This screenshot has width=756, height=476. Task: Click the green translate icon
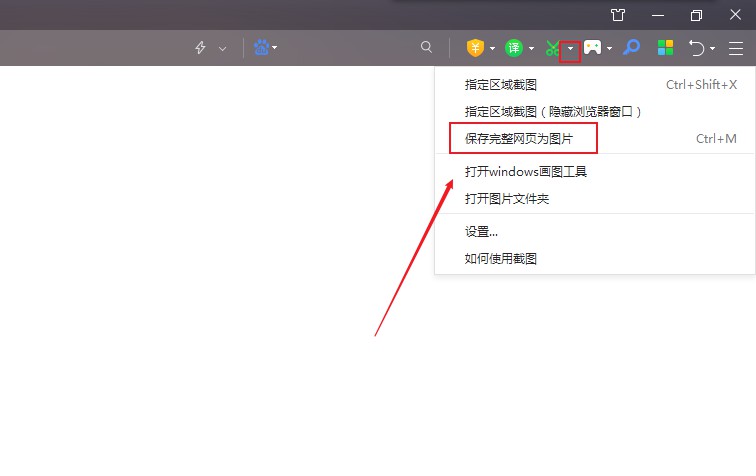coord(514,48)
